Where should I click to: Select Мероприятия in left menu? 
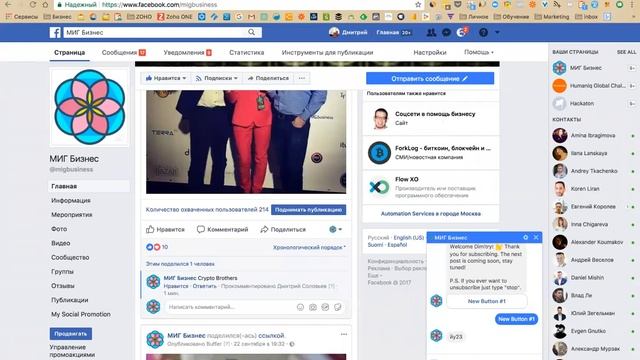pyautogui.click(x=72, y=215)
